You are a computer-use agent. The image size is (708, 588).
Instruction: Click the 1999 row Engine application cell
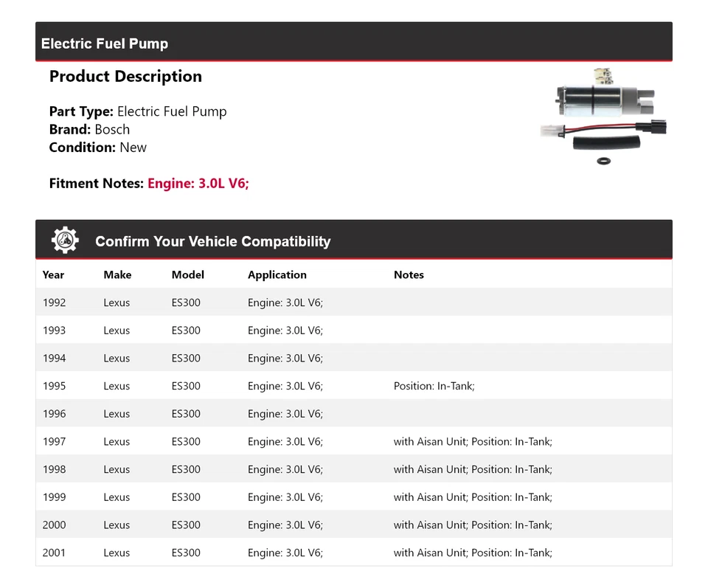285,497
